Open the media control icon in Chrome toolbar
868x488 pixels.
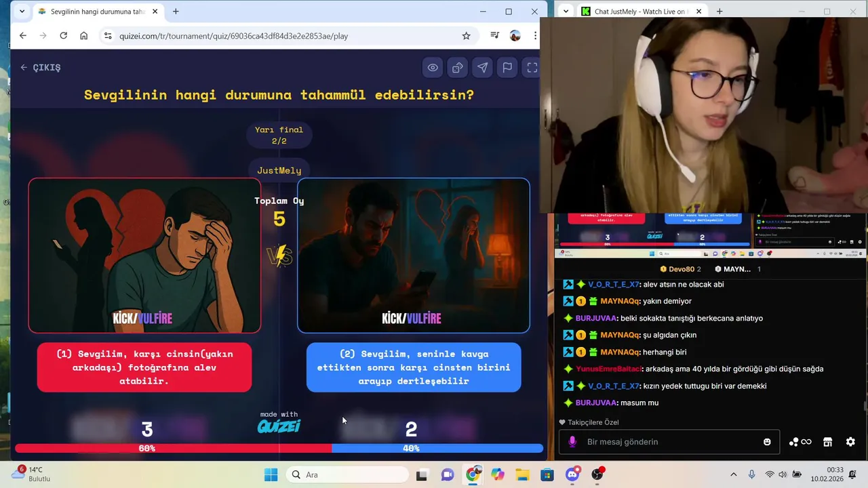[x=495, y=36]
